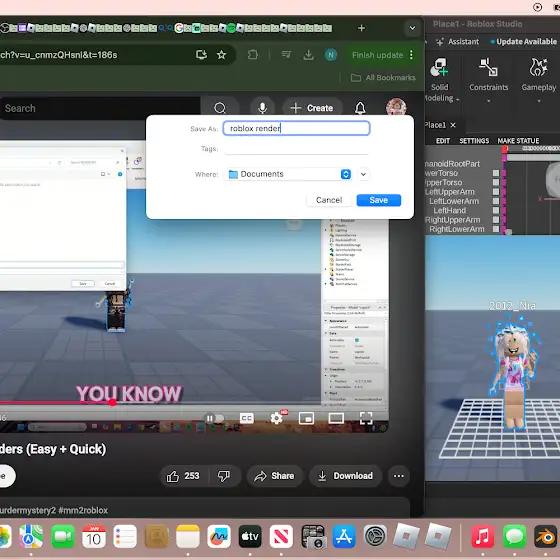Image resolution: width=560 pixels, height=560 pixels.
Task: Expand the save dialog with chevron
Action: click(x=363, y=174)
